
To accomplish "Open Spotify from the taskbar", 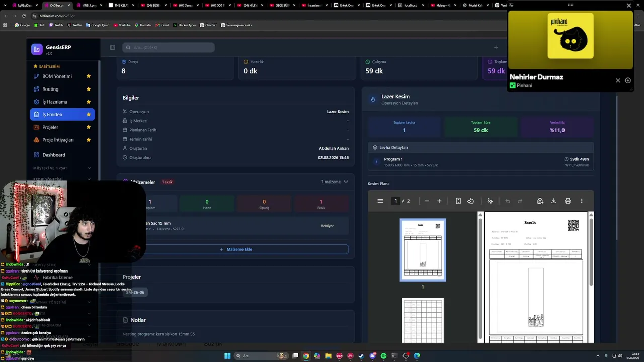I will [383, 356].
